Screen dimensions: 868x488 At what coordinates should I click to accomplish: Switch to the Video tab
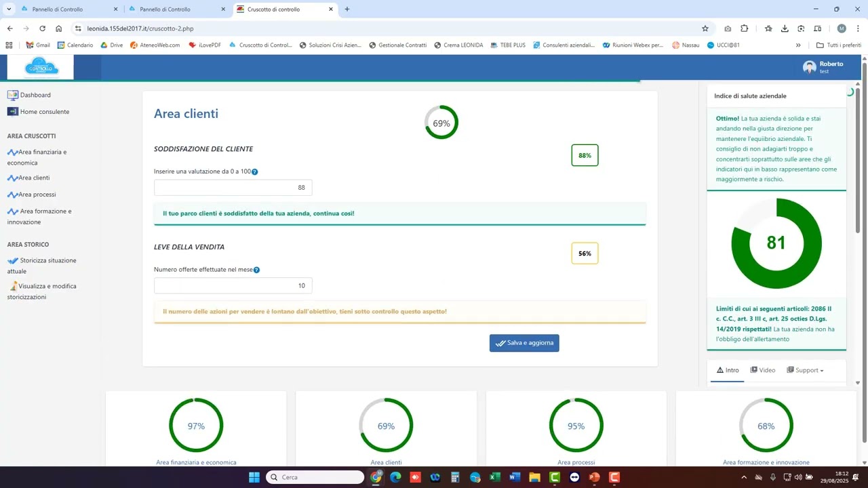click(763, 370)
